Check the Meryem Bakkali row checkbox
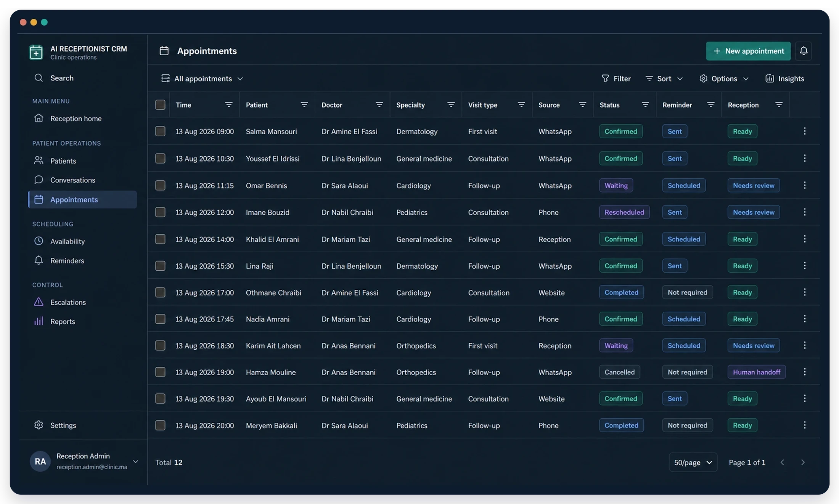Viewport: 839px width, 504px height. pyautogui.click(x=160, y=425)
